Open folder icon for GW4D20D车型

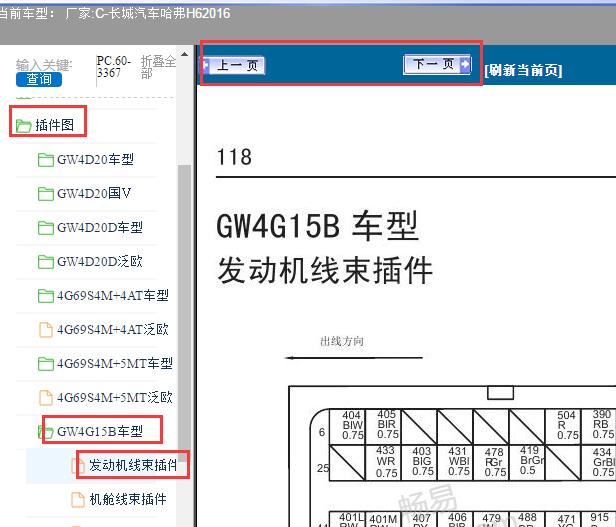[46, 228]
